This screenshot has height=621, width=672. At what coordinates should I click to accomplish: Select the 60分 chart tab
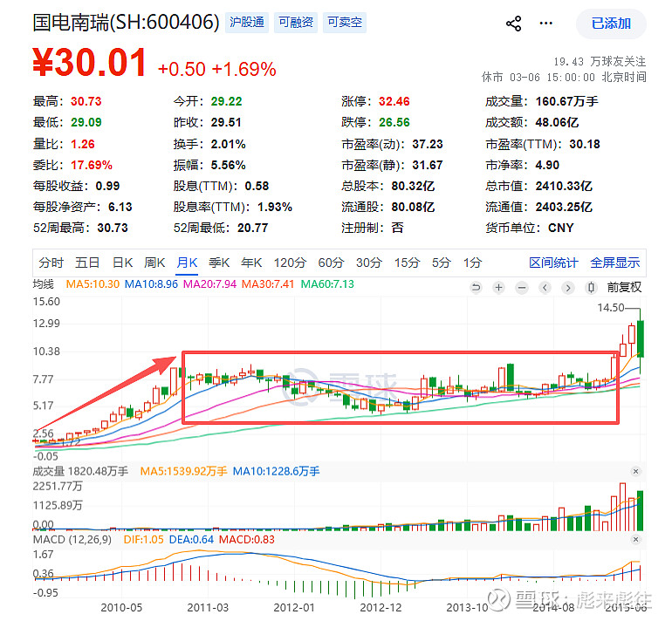331,263
